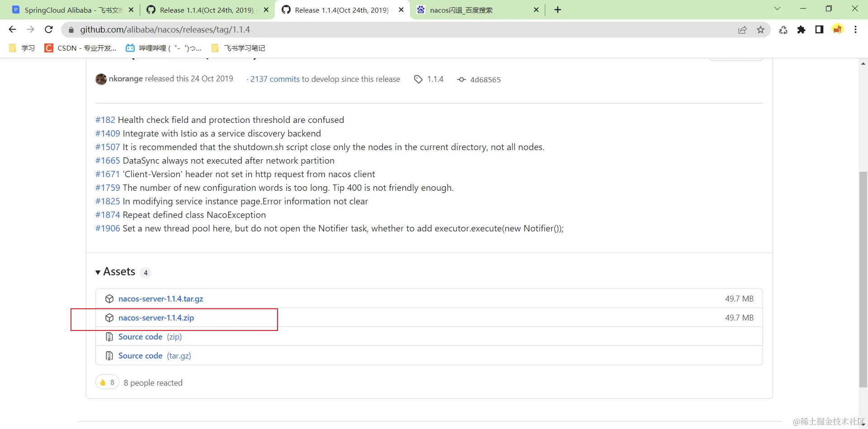868x429 pixels.
Task: Toggle the browser side panel icon
Action: pyautogui.click(x=819, y=30)
